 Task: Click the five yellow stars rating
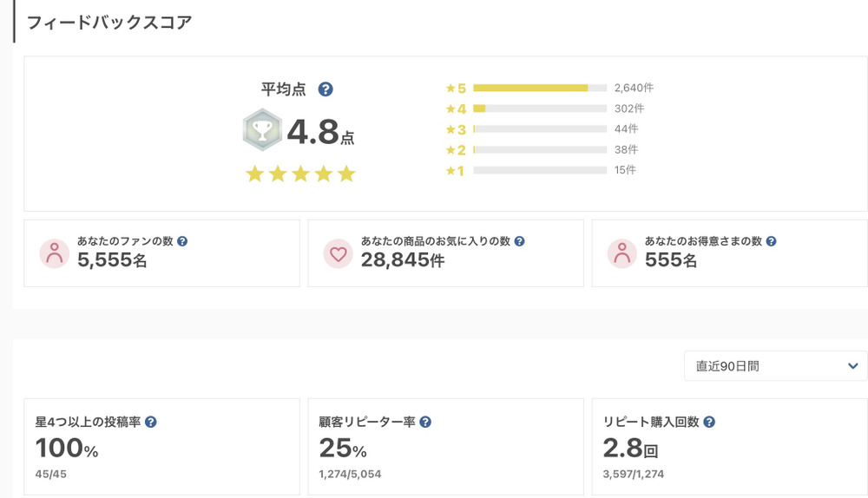300,174
